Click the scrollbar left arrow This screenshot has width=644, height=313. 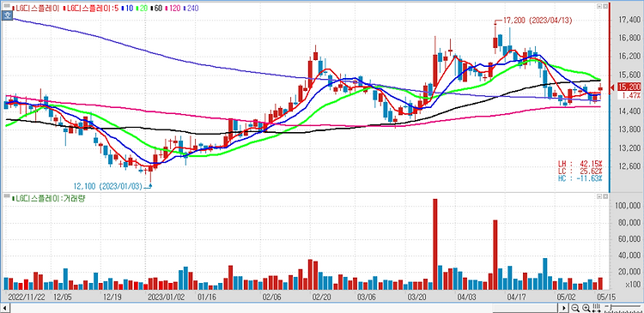click(5, 308)
